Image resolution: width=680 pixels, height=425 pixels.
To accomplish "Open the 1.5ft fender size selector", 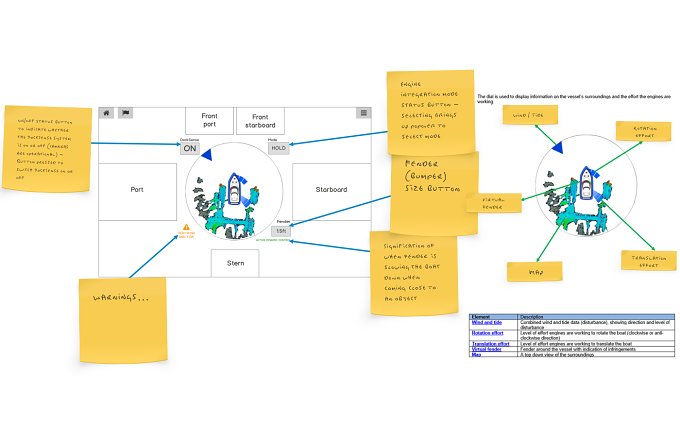I will click(x=281, y=231).
